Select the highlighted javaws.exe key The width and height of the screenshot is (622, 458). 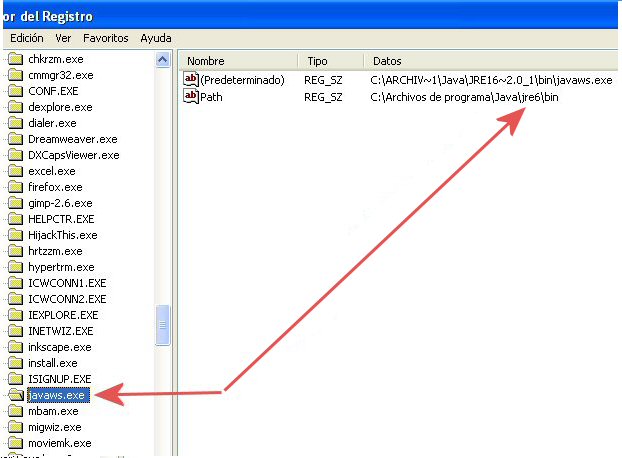click(58, 395)
